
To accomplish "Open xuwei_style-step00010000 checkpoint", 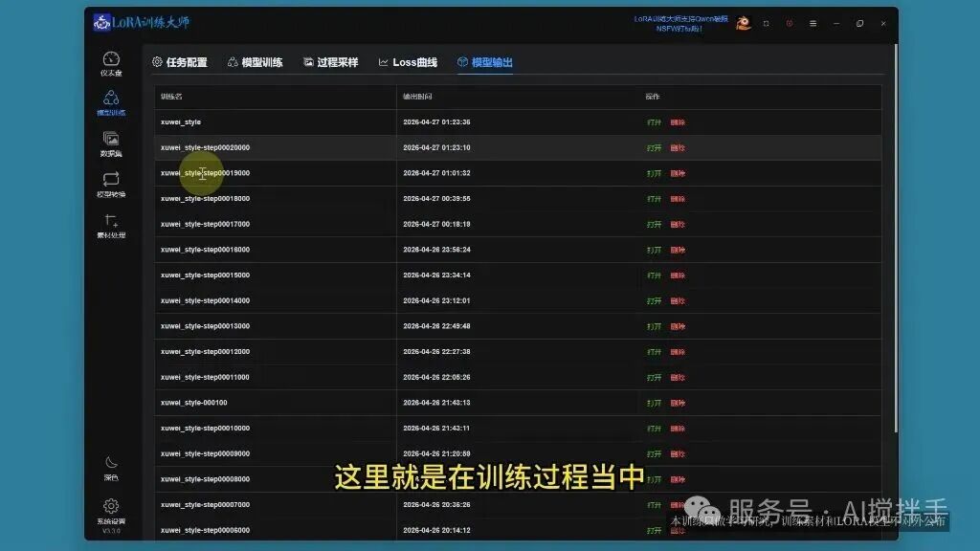I will 654,429.
